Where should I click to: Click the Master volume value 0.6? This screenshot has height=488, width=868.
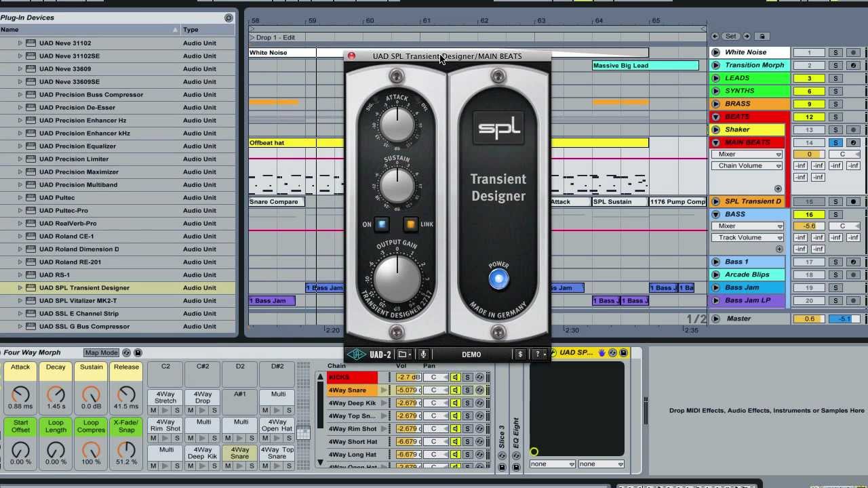pos(809,319)
